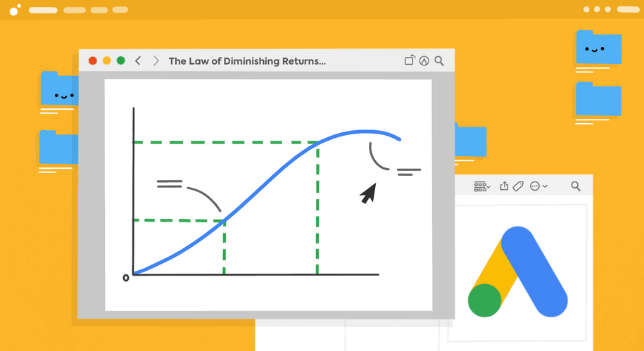Select the top-right smiling desktop folder
644x351 pixels.
pyautogui.click(x=598, y=48)
